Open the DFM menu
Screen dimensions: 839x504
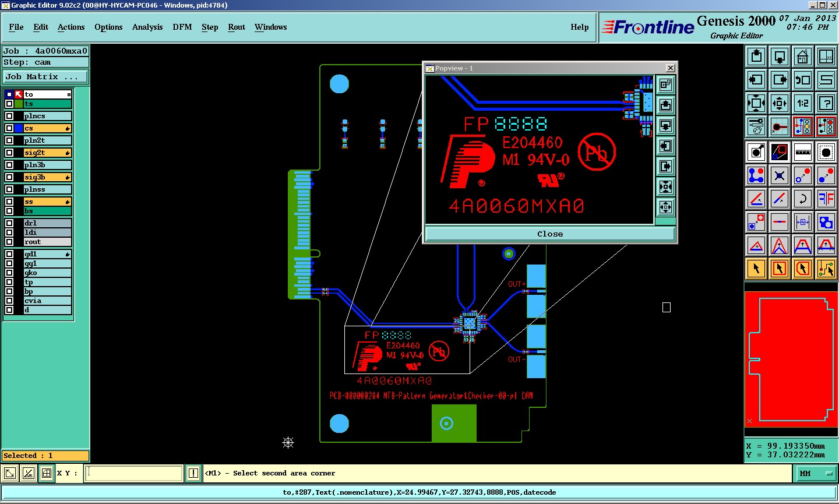(x=182, y=27)
